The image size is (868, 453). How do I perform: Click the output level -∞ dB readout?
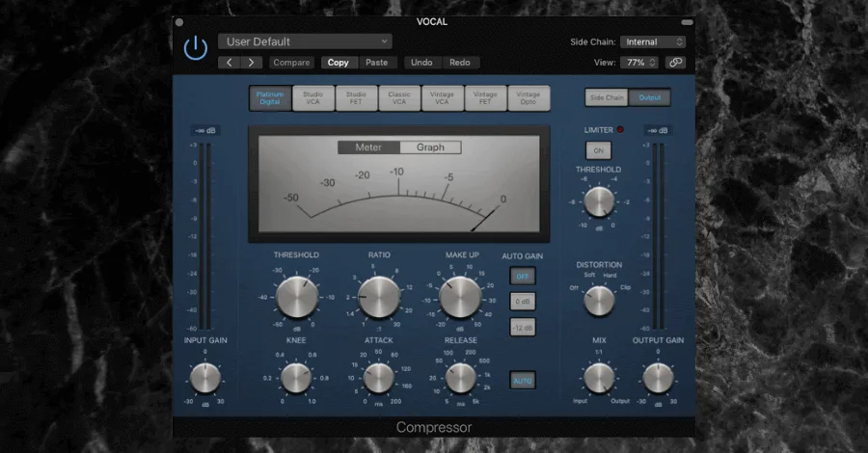(658, 130)
